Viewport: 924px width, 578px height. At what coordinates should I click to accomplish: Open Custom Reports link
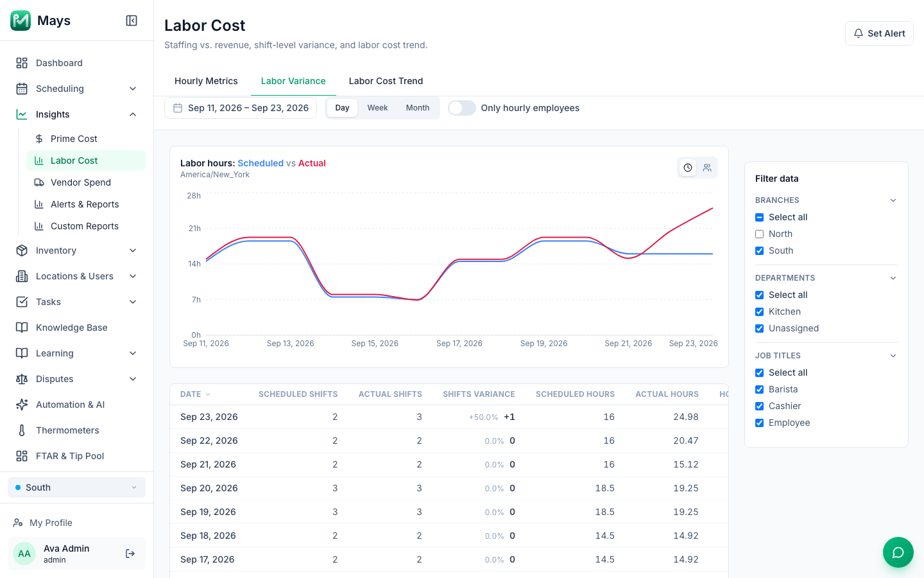(x=85, y=226)
